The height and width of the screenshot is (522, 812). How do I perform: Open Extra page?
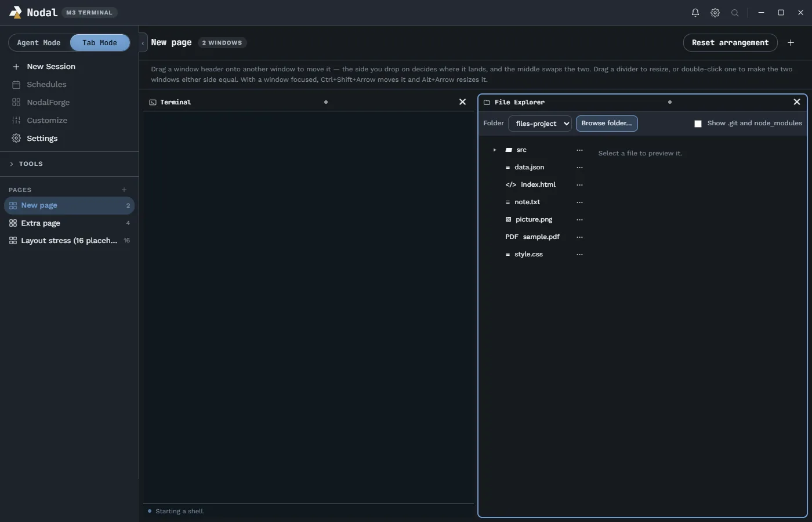click(x=69, y=223)
